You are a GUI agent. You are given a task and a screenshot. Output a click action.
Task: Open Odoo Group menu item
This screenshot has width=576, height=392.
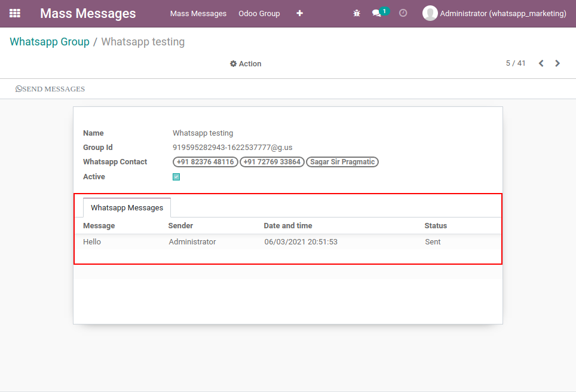[x=259, y=14]
